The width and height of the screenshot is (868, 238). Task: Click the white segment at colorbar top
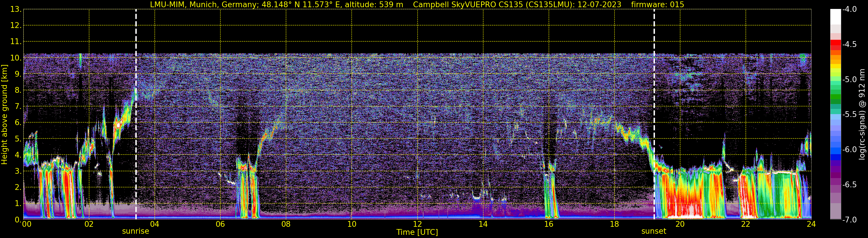tap(836, 17)
